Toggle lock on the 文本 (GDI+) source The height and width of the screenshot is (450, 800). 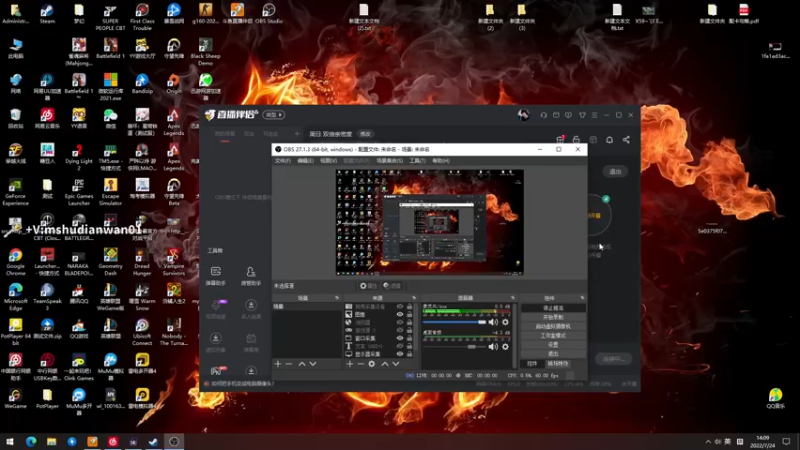[409, 346]
